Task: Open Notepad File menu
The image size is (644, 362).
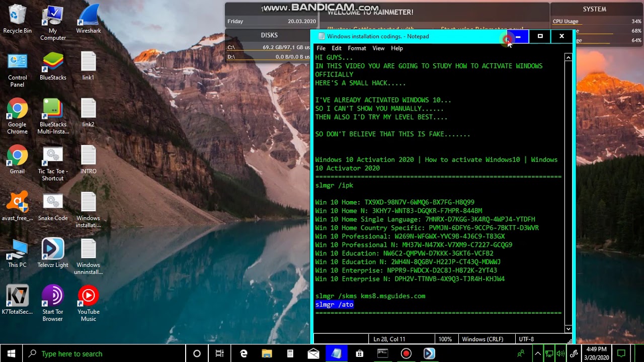Action: click(x=321, y=48)
